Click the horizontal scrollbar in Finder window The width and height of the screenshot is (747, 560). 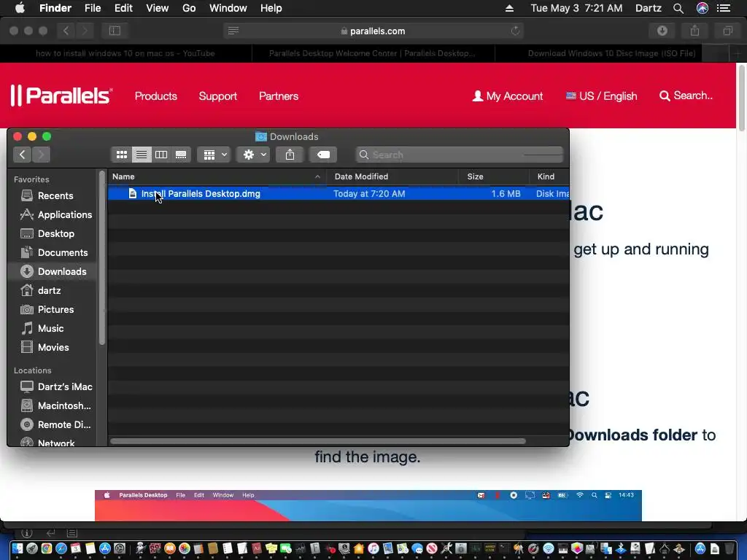click(318, 441)
